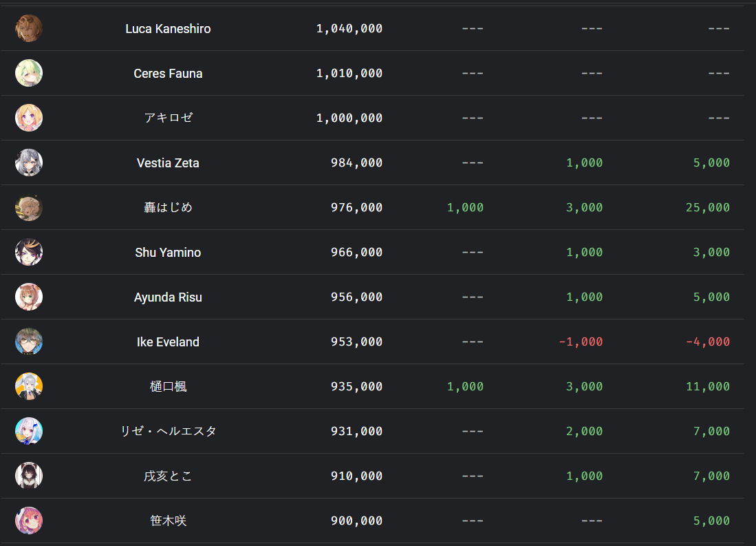Screen dimensions: 756x546
Task: Open the Luca Kaneshiro channel name
Action: pos(168,29)
